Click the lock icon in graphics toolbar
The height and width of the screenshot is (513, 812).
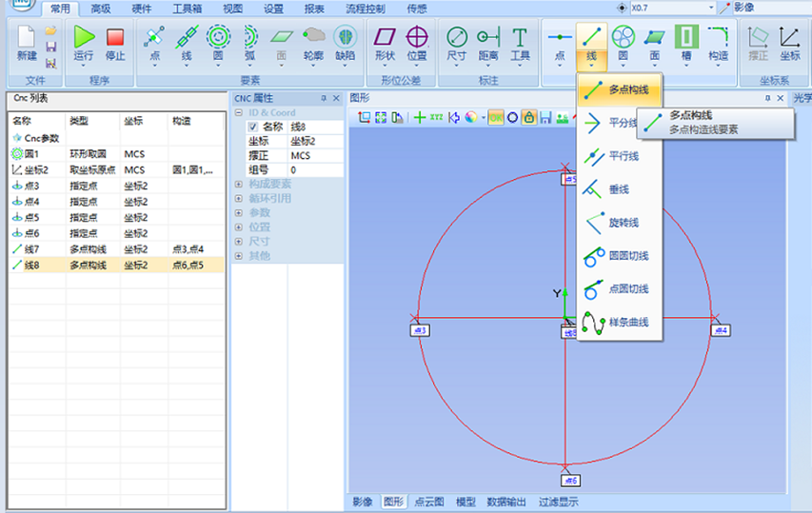click(529, 117)
